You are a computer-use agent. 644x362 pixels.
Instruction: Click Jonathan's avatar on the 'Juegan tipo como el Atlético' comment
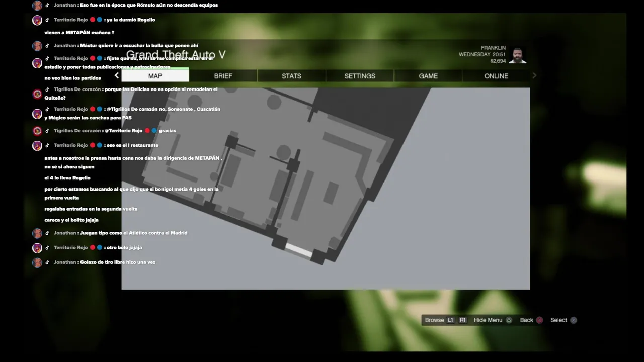coord(37,233)
